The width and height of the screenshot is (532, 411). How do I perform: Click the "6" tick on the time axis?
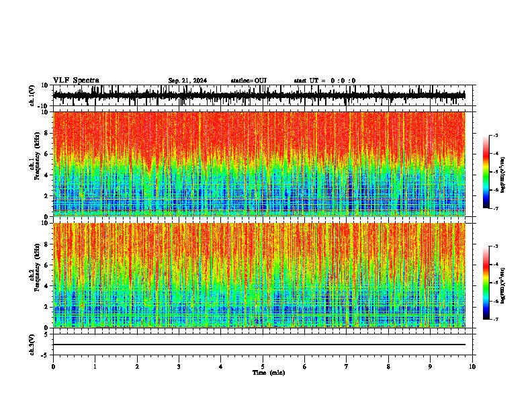(x=305, y=367)
